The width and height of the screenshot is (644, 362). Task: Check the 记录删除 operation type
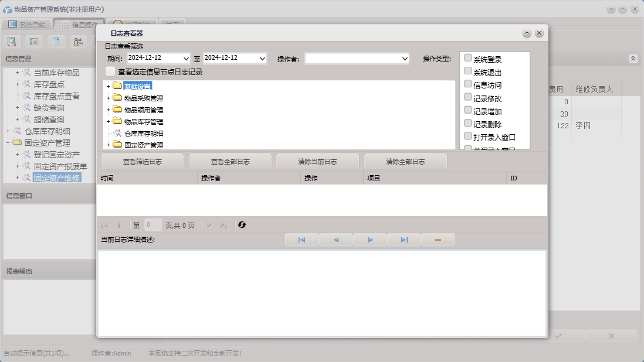[x=467, y=123]
